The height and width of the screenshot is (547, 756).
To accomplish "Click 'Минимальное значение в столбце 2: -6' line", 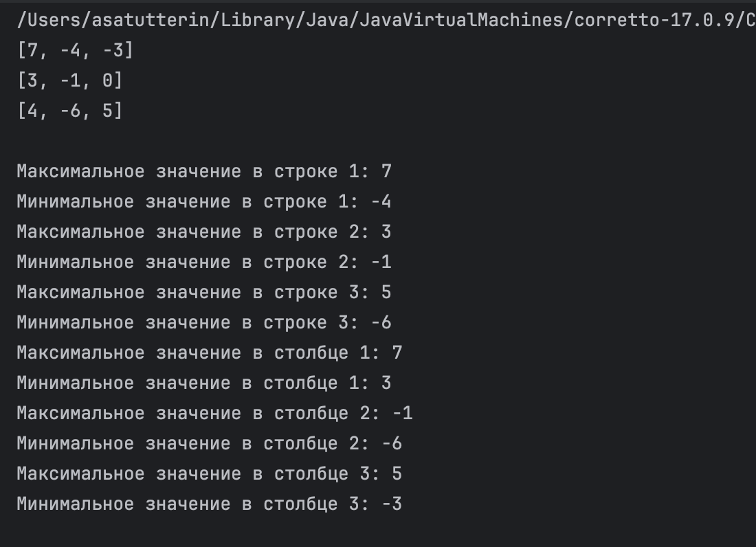I will [210, 444].
